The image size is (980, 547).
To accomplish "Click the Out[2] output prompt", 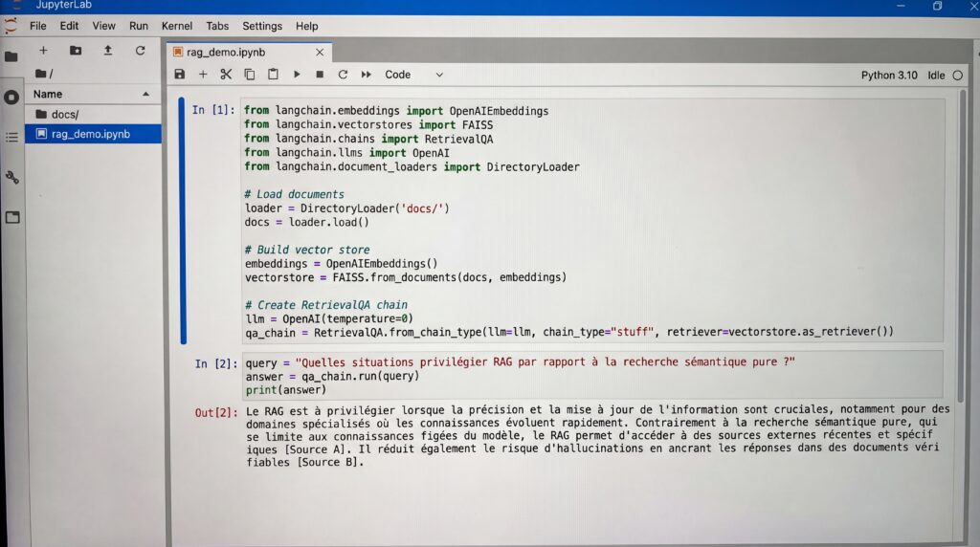I will click(216, 413).
